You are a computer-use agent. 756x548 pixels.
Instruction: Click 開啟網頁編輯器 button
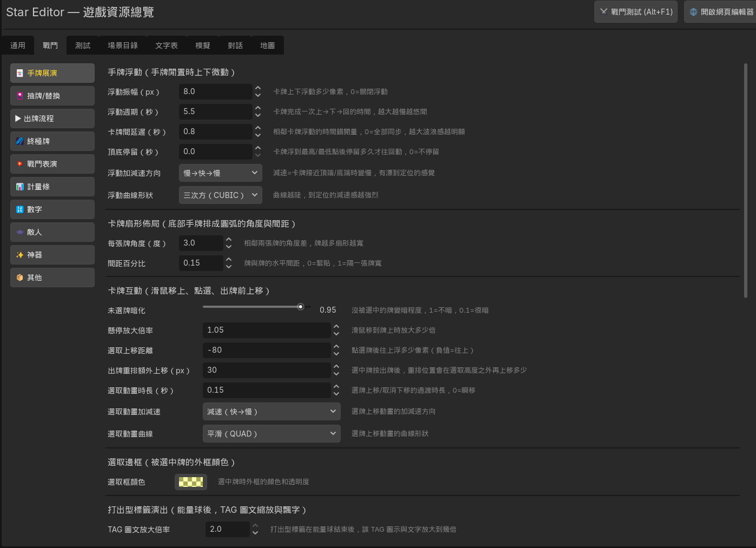pos(721,11)
